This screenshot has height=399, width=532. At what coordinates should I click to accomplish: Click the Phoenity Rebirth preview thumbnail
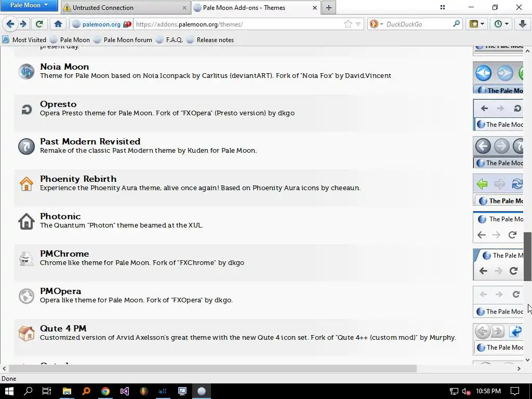[498, 190]
